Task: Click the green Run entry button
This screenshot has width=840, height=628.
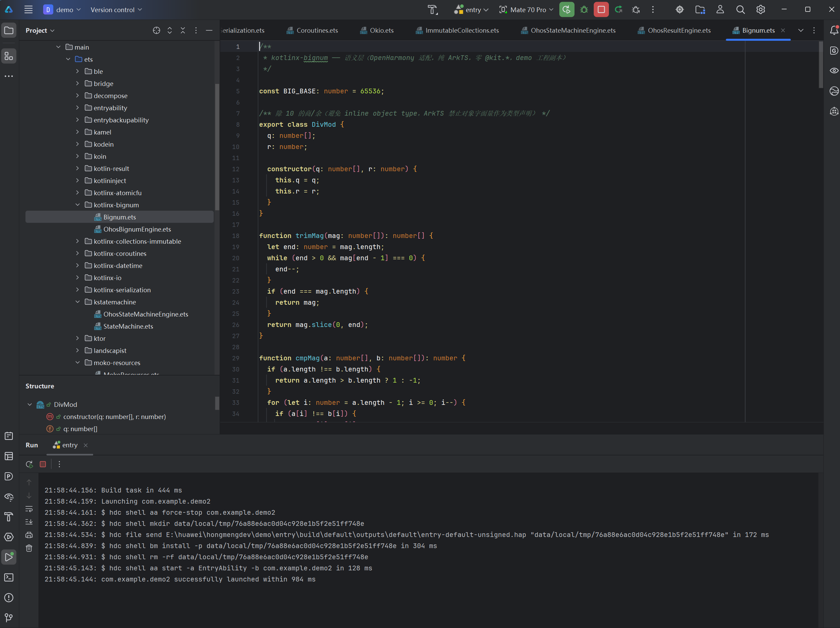Action: (x=566, y=10)
